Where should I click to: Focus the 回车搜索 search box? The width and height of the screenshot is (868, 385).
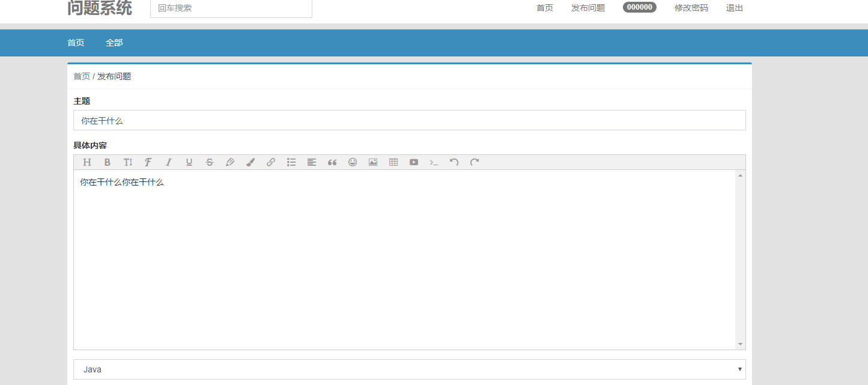point(231,8)
